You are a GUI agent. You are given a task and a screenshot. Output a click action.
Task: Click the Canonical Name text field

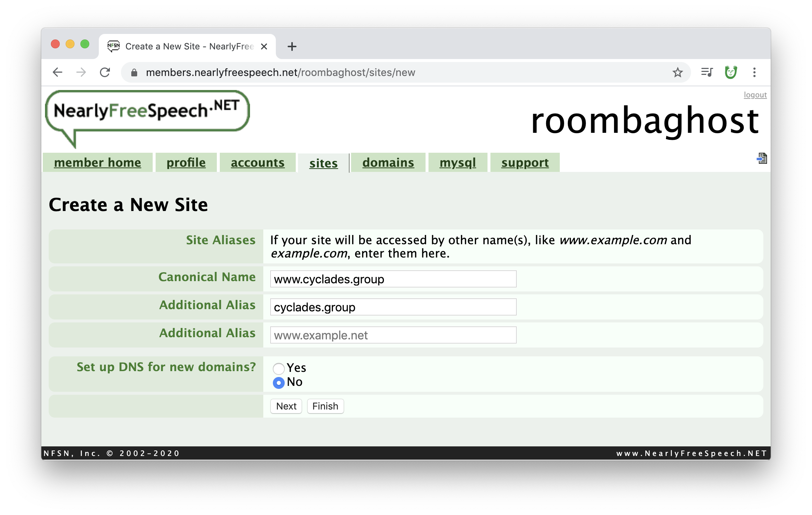click(x=393, y=279)
